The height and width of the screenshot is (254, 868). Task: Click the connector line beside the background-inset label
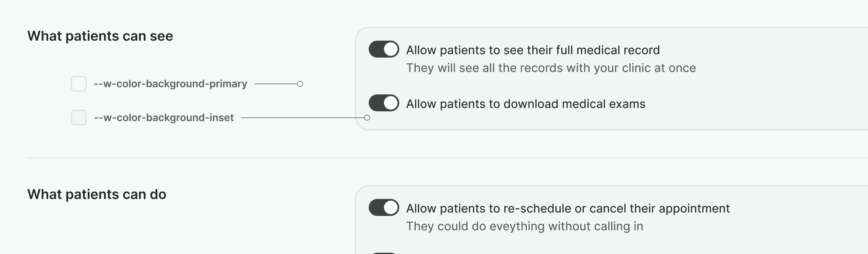301,118
